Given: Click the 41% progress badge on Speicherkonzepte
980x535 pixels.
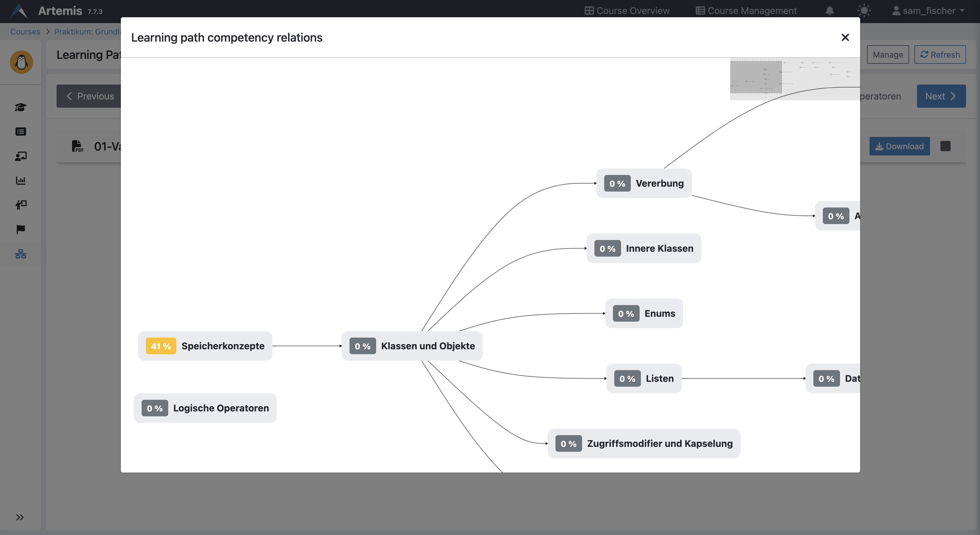Looking at the screenshot, I should pyautogui.click(x=160, y=346).
